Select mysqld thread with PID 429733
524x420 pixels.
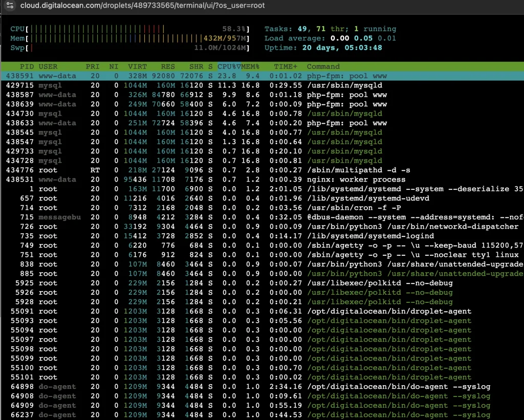(262, 151)
